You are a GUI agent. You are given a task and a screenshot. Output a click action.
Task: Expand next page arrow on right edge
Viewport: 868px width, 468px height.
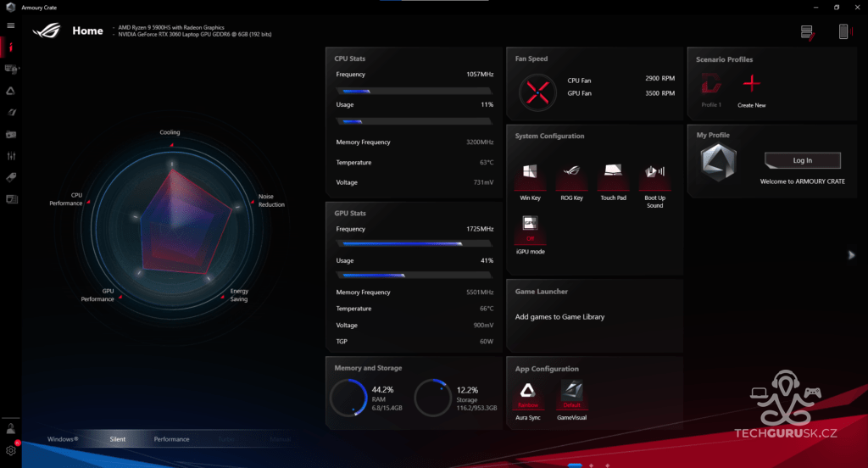tap(851, 254)
